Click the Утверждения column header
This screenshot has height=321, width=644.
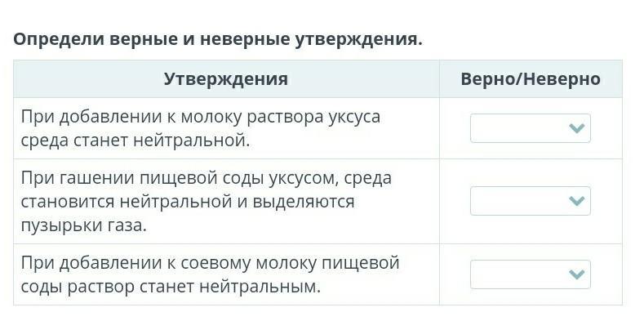pyautogui.click(x=226, y=79)
